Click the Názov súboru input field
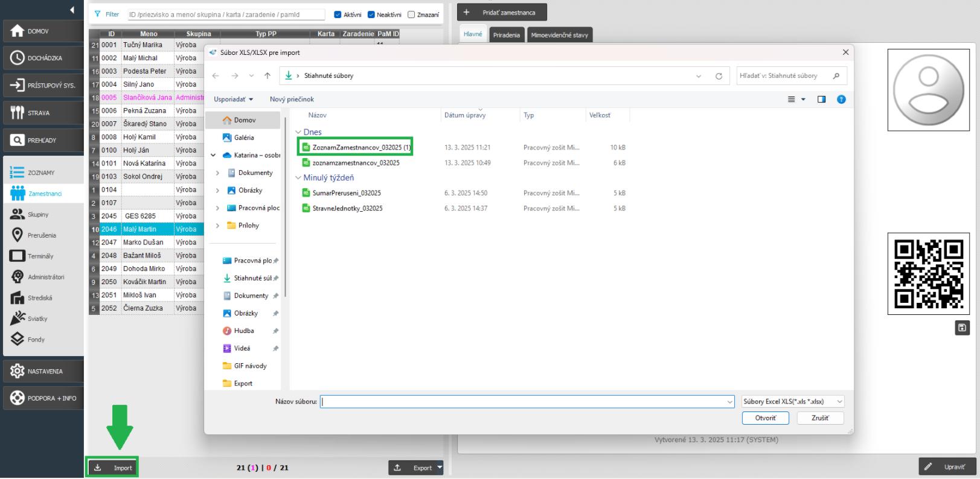Viewport: 980px width, 479px height. coord(525,402)
